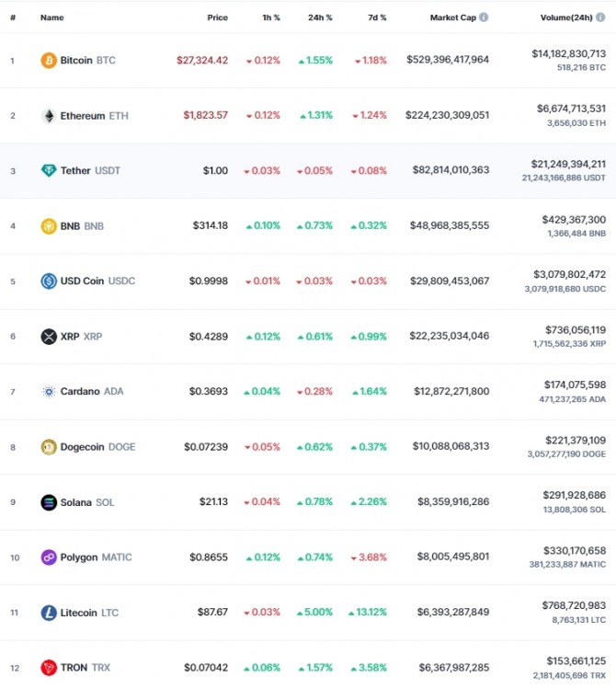Sort by 24h % column header
The image size is (616, 689).
tap(320, 17)
